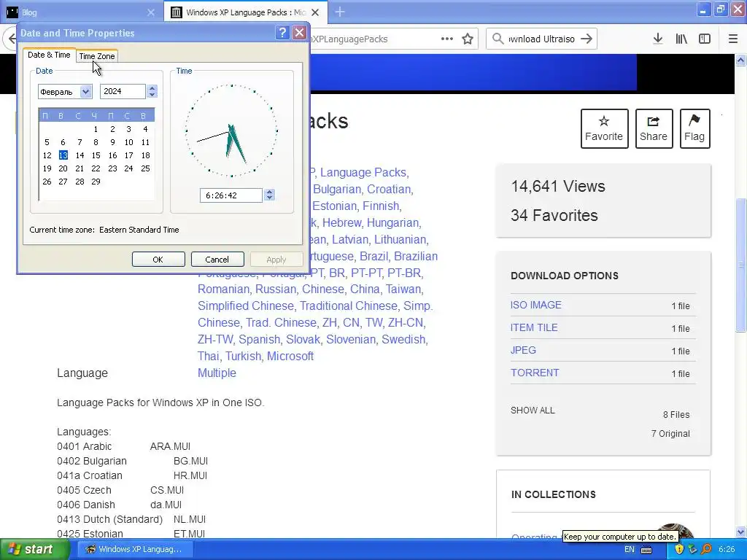Screen dimensions: 747x560
Task: Click SHOW ALL download options
Action: [533, 410]
